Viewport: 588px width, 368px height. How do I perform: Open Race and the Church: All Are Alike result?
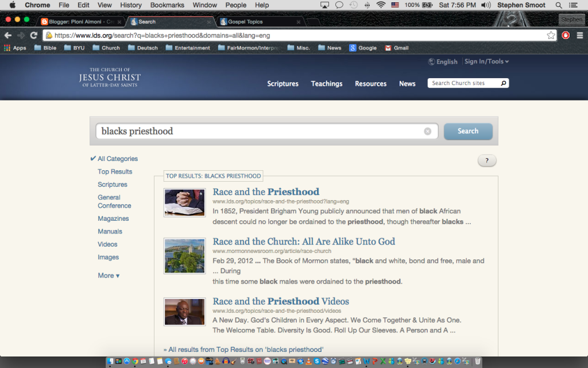pos(304,241)
